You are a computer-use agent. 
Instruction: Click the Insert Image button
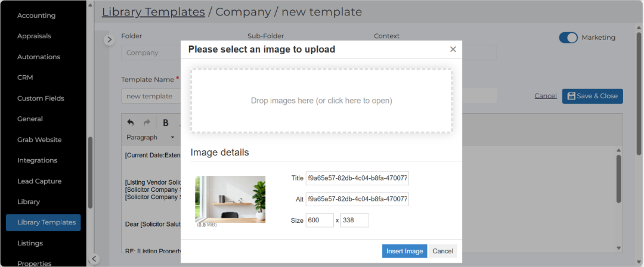click(404, 251)
